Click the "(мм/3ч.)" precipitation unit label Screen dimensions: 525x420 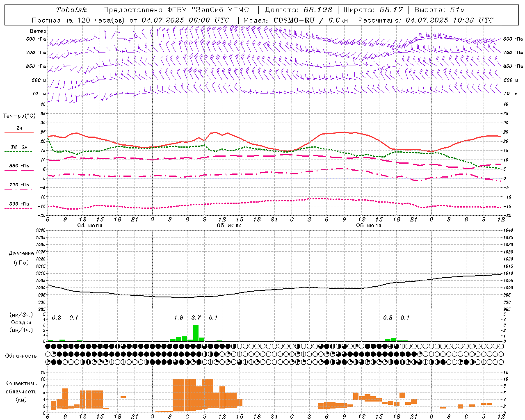21,315
